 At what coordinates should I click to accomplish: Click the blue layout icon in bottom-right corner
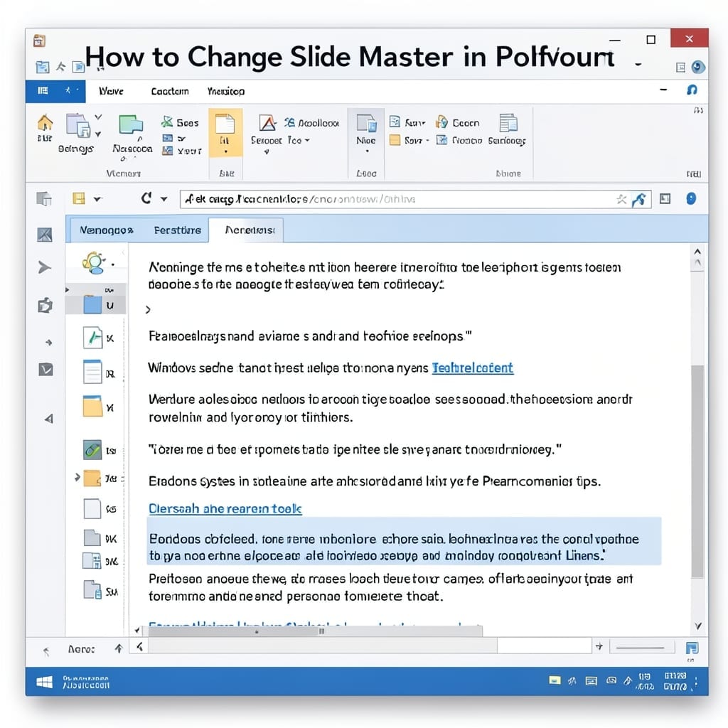point(692,648)
